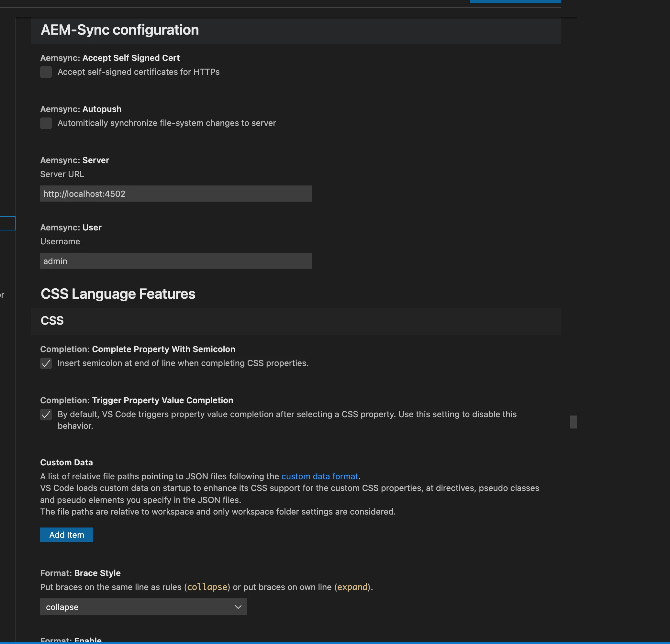670x644 pixels.
Task: Select the AEM-Sync configuration section header
Action: pyautogui.click(x=120, y=30)
